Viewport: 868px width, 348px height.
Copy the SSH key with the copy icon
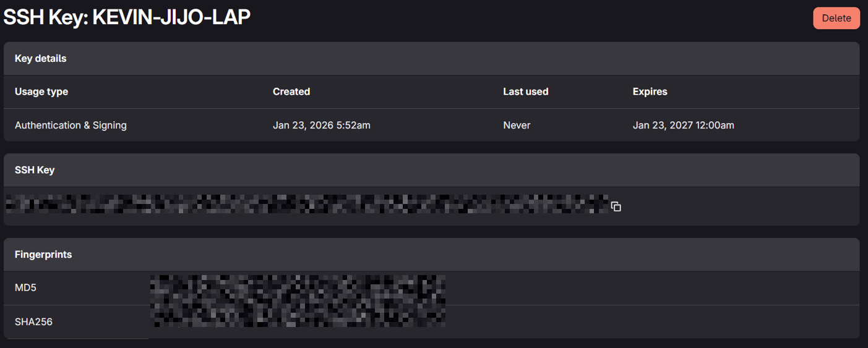click(616, 206)
